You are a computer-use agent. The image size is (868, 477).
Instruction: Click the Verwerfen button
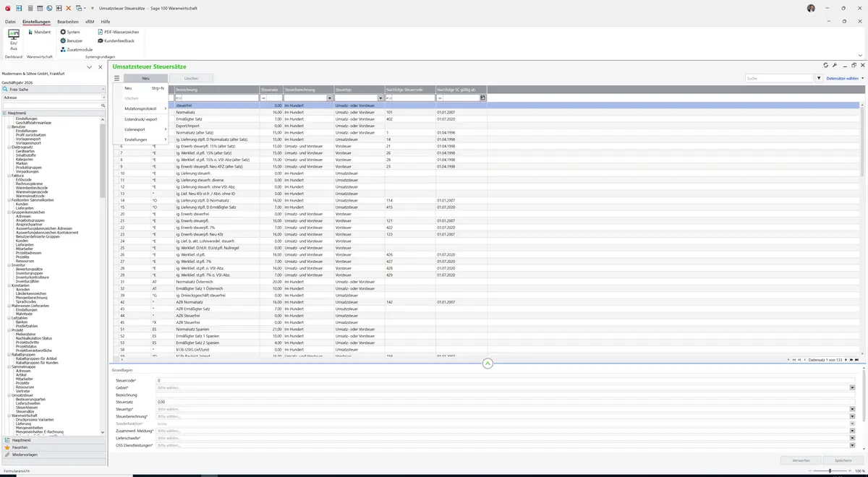click(801, 460)
